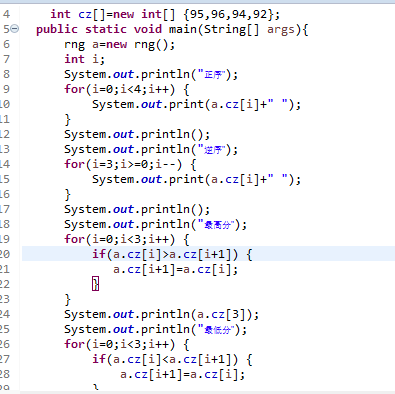Click the 'for(i=0;i<4;i++)' loop header
The height and width of the screenshot is (394, 395).
click(x=119, y=89)
